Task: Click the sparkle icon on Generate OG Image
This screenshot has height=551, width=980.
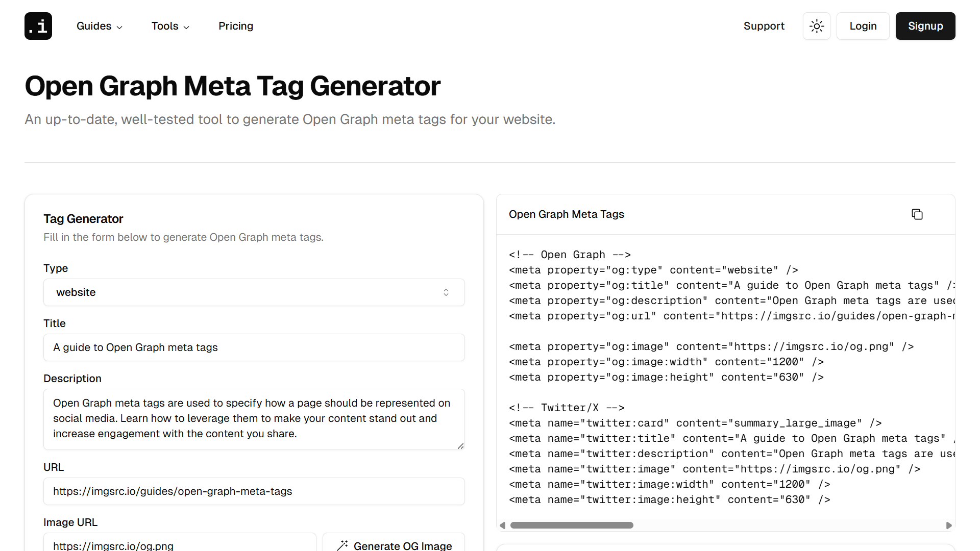Action: 343,545
